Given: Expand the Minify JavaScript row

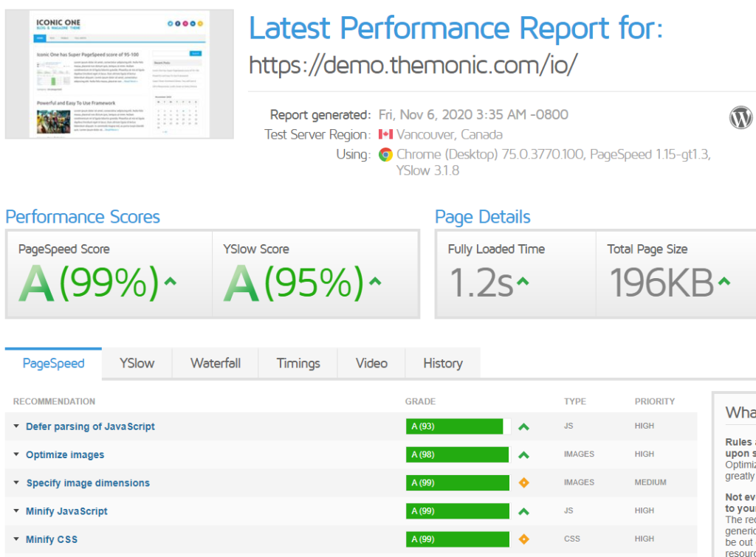Looking at the screenshot, I should [16, 511].
